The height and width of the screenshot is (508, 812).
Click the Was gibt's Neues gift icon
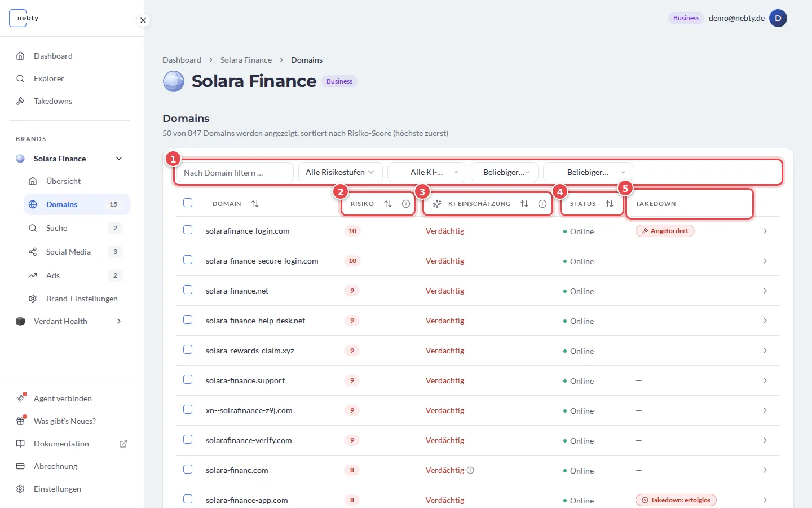click(21, 421)
